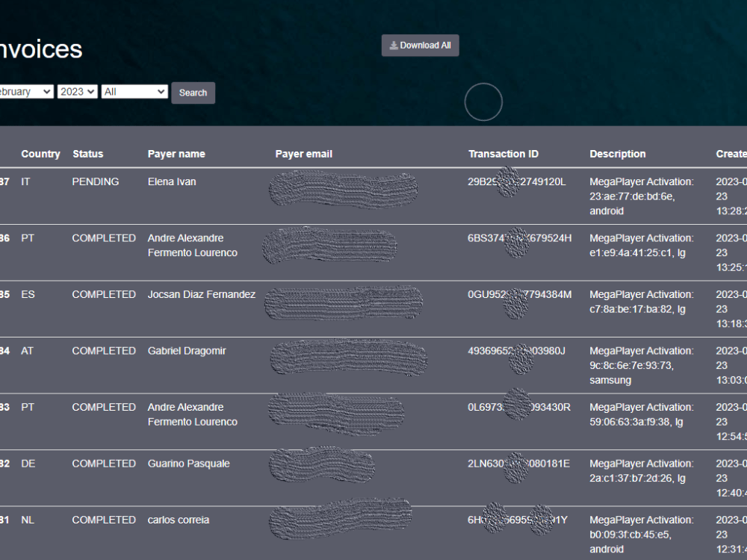This screenshot has width=747, height=560.
Task: Click description with MAC 2a:c1:37:b7:2d:26
Action: 641,470
